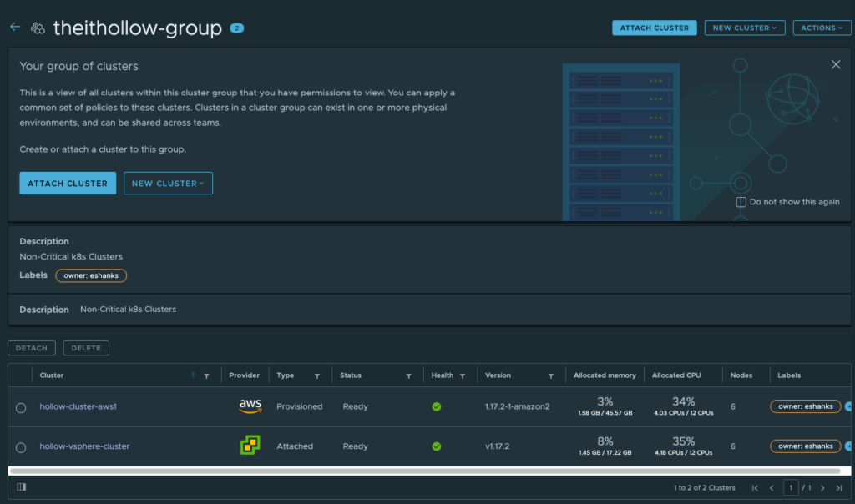The image size is (855, 504).
Task: Click the healthy checkmark for hollow-cluster-aws1
Action: [x=437, y=407]
